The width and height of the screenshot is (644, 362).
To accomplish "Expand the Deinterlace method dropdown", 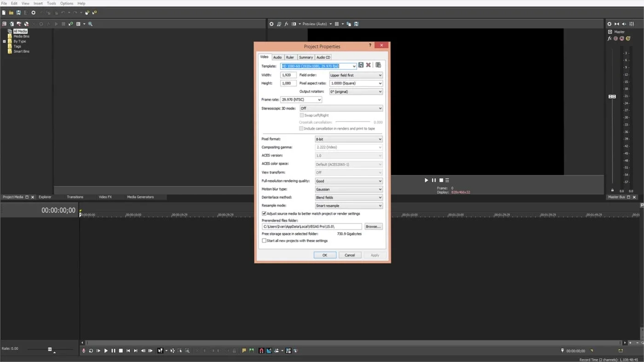I will (349, 198).
